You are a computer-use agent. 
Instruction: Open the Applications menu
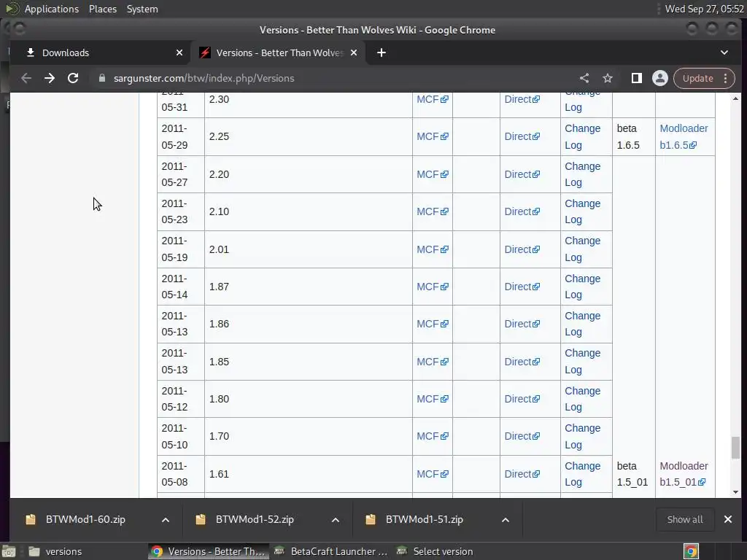pyautogui.click(x=52, y=9)
